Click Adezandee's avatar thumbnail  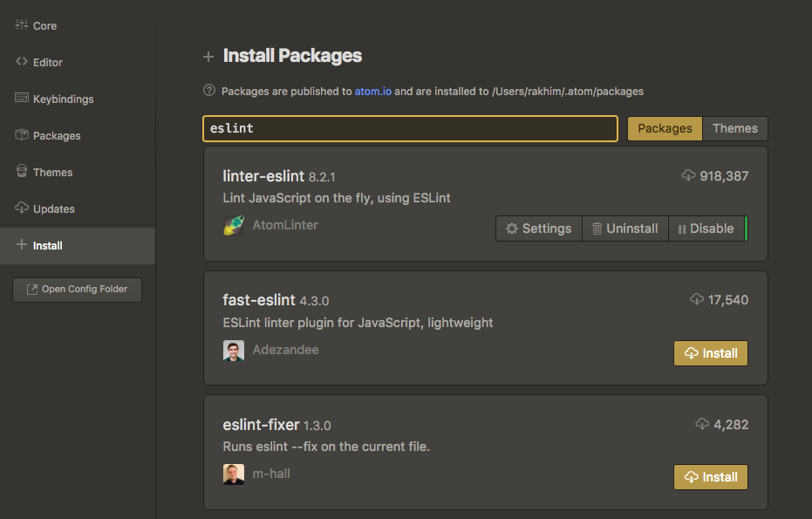[234, 351]
